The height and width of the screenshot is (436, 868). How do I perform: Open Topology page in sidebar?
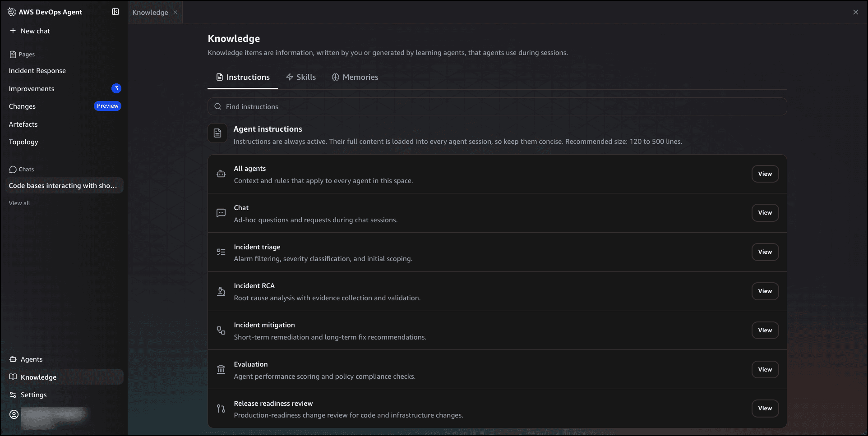coord(23,142)
